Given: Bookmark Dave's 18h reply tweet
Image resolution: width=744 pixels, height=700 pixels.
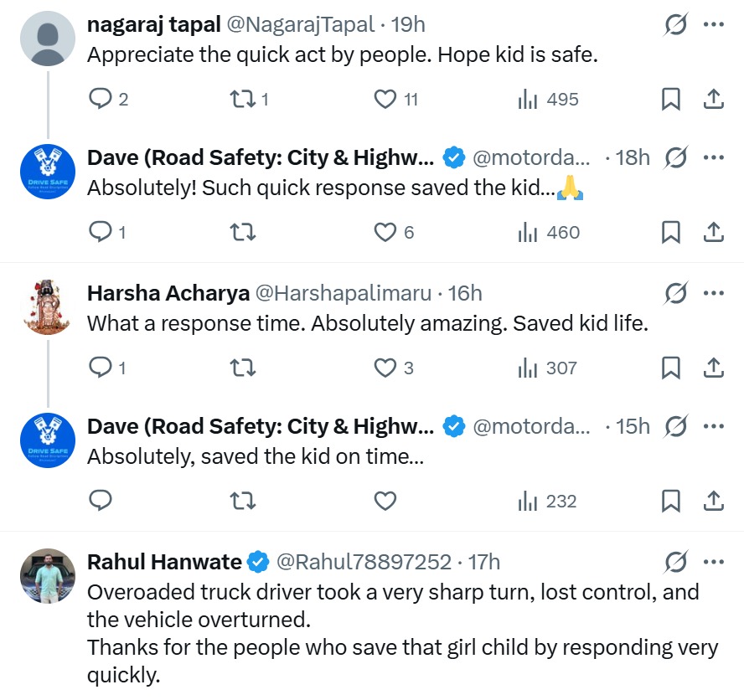Looking at the screenshot, I should tap(670, 232).
